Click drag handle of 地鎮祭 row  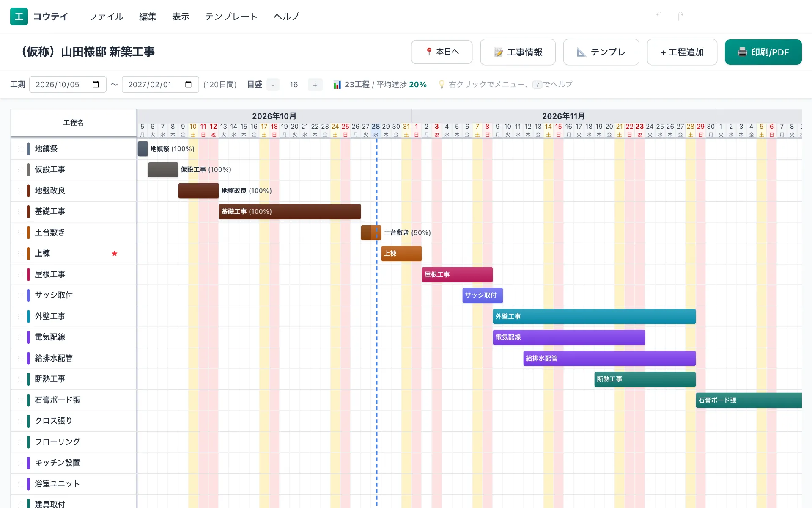pos(20,149)
